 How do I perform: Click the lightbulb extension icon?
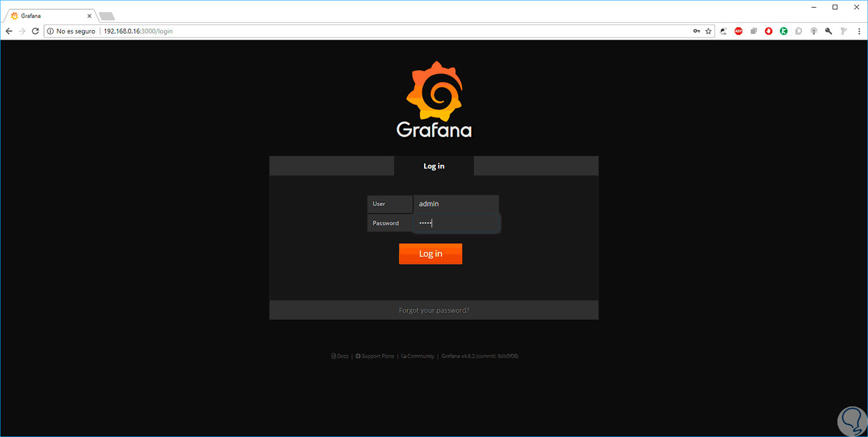tap(814, 31)
